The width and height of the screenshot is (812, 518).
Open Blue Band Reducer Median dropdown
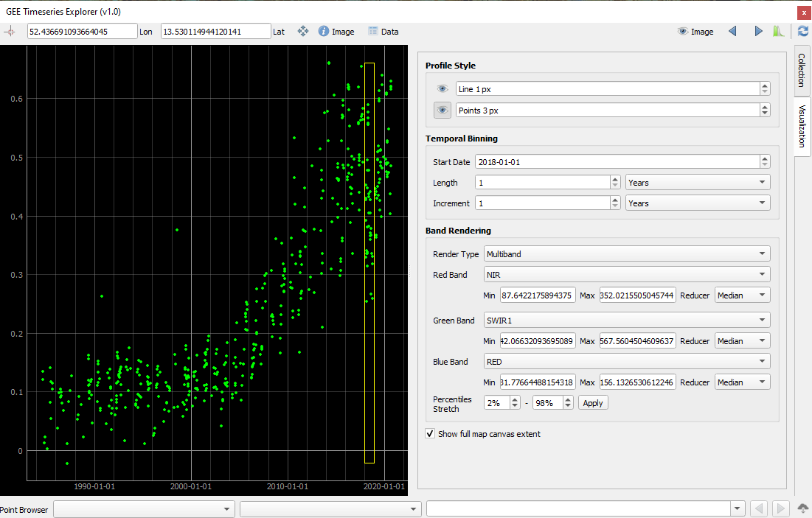coord(743,382)
